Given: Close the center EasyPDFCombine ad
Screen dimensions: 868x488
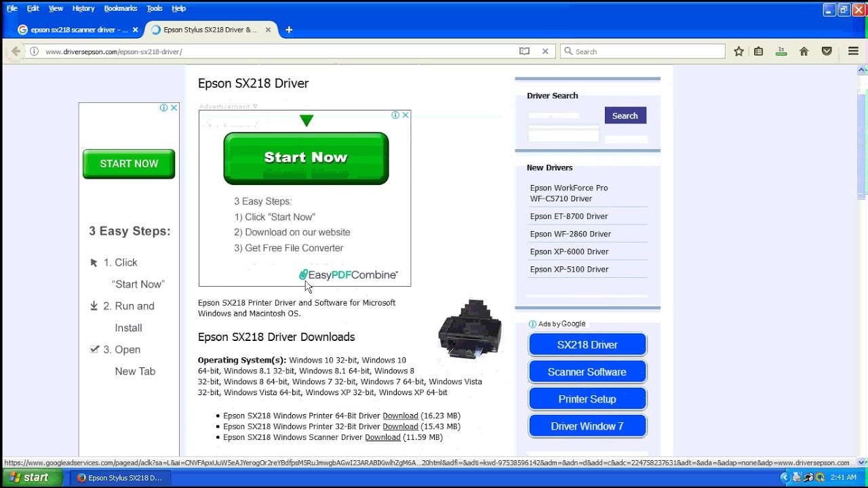Looking at the screenshot, I should pos(406,115).
